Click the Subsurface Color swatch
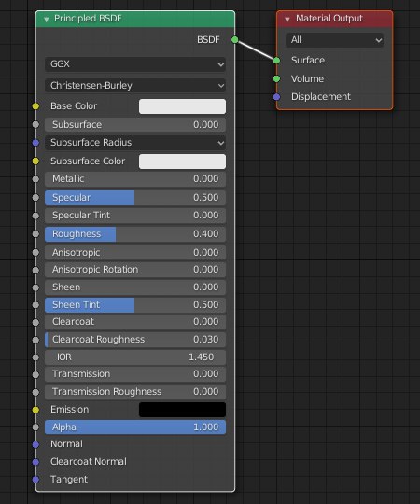The height and width of the screenshot is (504, 420). pyautogui.click(x=182, y=161)
